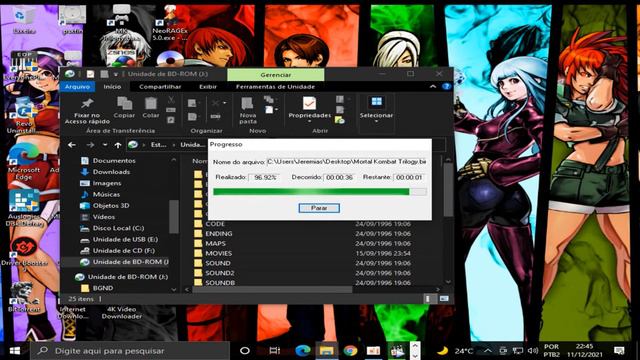The width and height of the screenshot is (640, 360).
Task: Click the green Gerenciar contextual tab
Action: point(276,75)
